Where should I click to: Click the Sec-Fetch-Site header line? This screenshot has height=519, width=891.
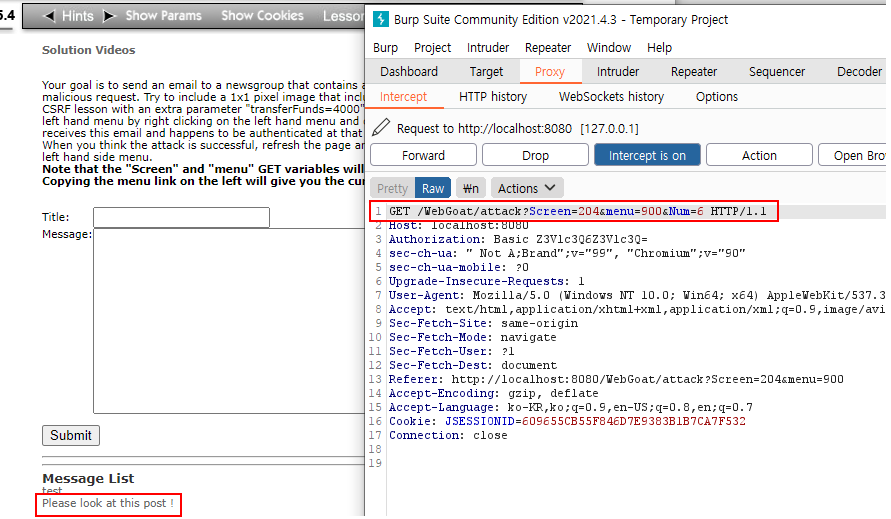[483, 323]
